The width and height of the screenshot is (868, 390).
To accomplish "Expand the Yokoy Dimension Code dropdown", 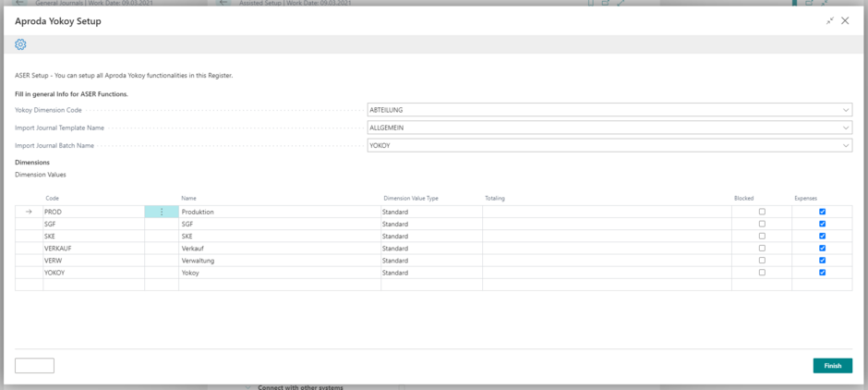I will [846, 110].
